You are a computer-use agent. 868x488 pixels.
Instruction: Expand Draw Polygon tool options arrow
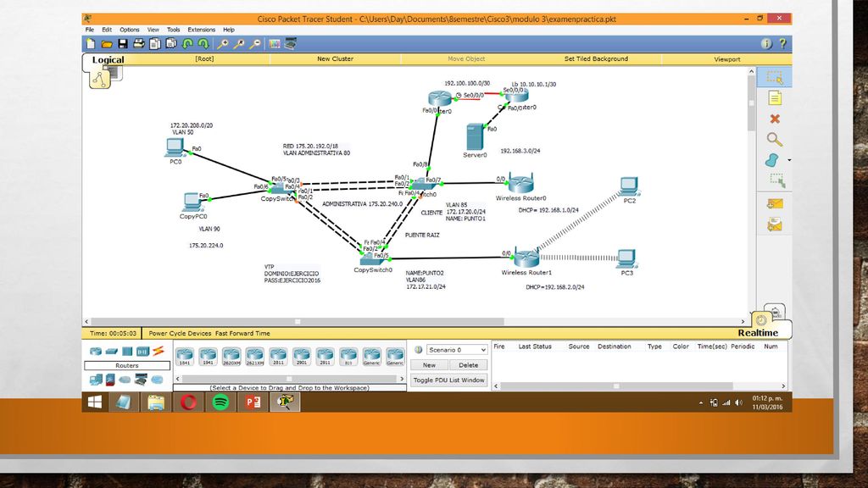[789, 160]
